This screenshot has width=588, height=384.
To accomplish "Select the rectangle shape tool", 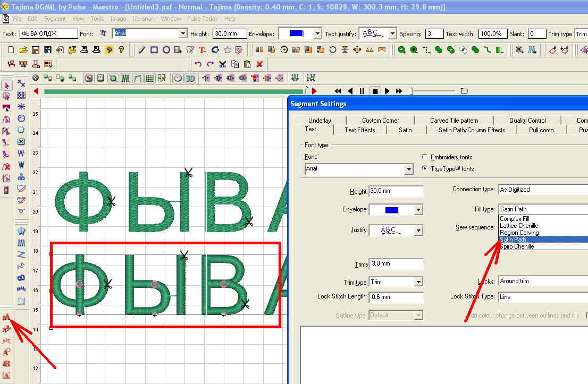I will [x=154, y=50].
